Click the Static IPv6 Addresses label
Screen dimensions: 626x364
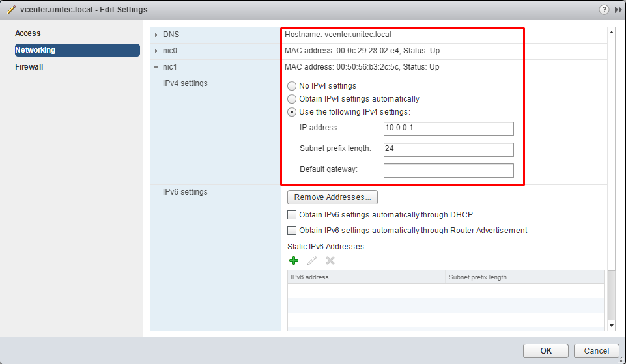pyautogui.click(x=327, y=247)
